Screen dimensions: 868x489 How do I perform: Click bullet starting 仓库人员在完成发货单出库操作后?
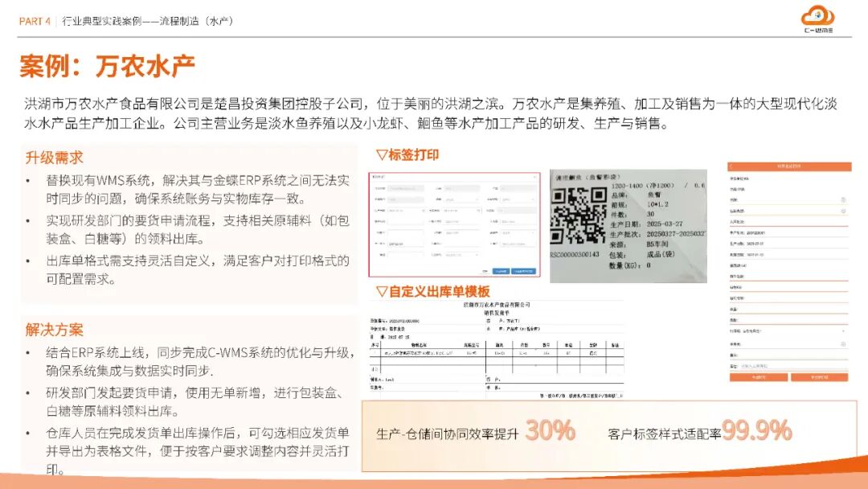pyautogui.click(x=198, y=451)
